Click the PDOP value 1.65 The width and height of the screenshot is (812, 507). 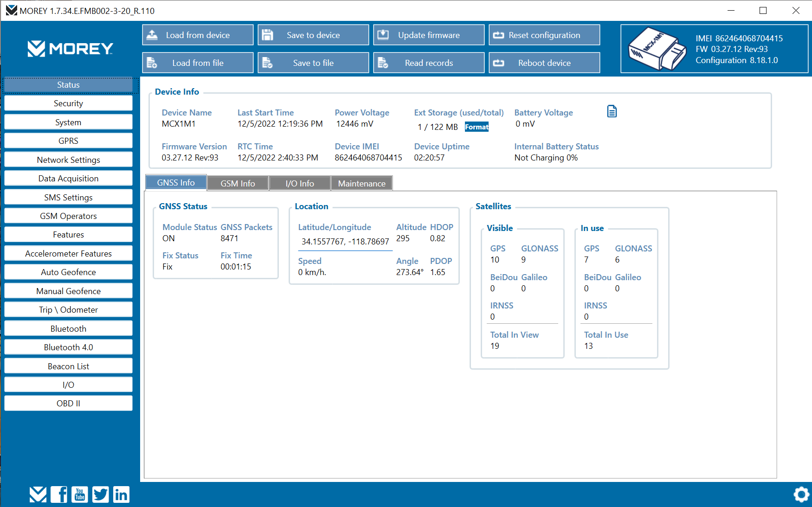point(438,272)
